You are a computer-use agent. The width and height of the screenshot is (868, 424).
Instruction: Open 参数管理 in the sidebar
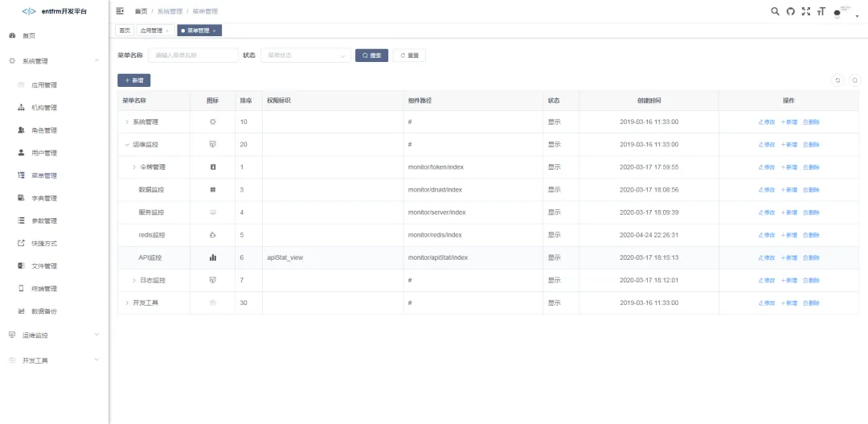54,220
